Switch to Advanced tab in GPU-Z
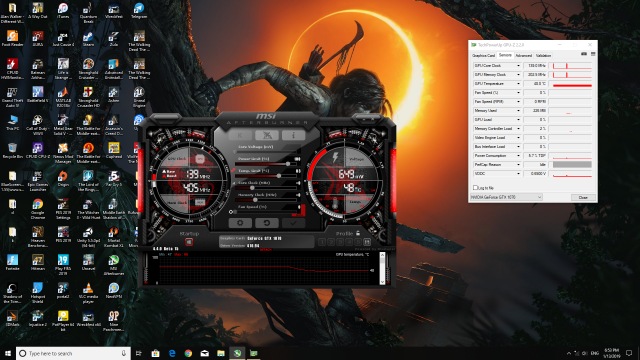Screen dimensions: 640x360 pyautogui.click(x=524, y=55)
